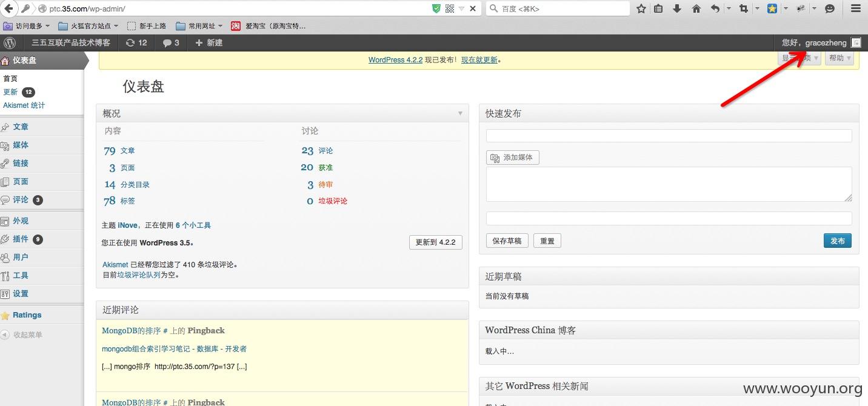Click 现在就更新 update now link
868x406 pixels.
pos(479,60)
